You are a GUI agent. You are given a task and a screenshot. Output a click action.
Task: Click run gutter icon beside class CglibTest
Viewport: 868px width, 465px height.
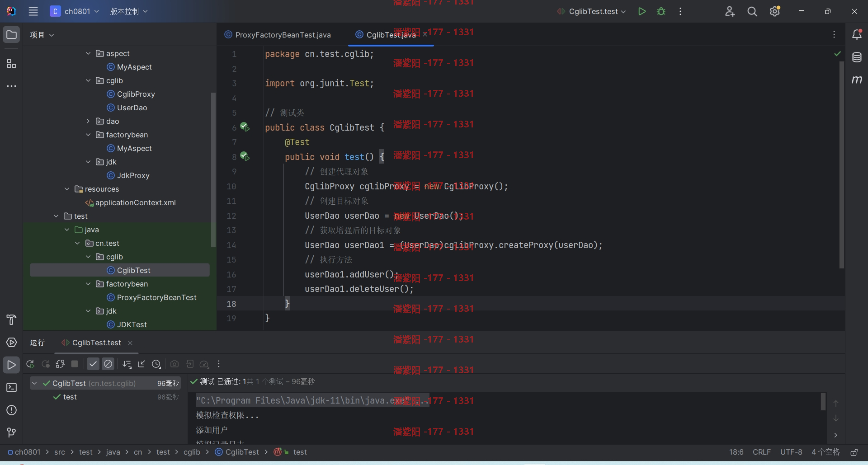(x=245, y=127)
